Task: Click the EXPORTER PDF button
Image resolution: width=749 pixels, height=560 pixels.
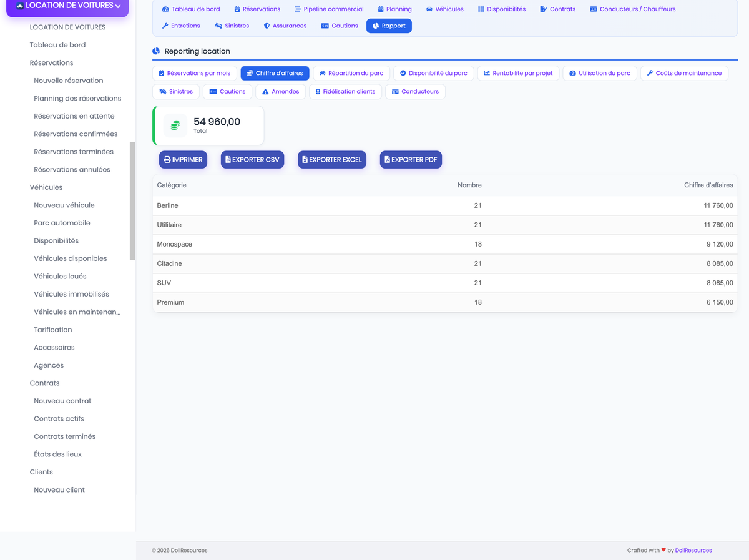Action: coord(411,160)
